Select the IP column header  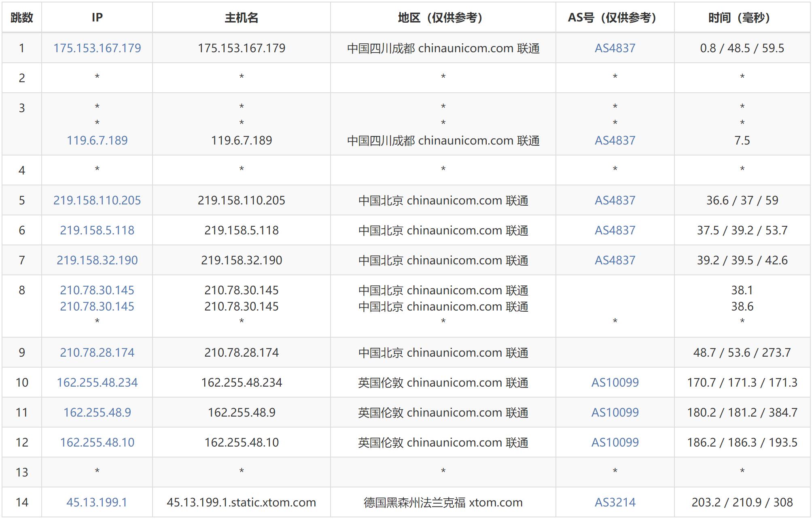click(x=97, y=17)
